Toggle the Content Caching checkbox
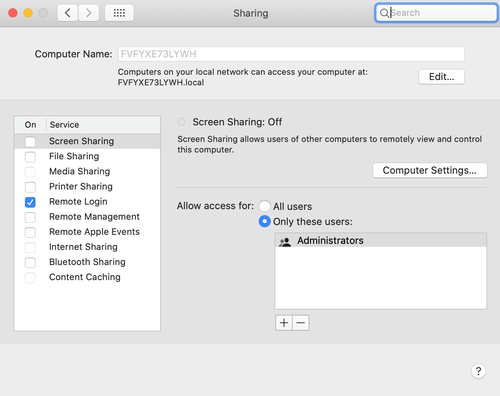The image size is (500, 396). pyautogui.click(x=30, y=277)
